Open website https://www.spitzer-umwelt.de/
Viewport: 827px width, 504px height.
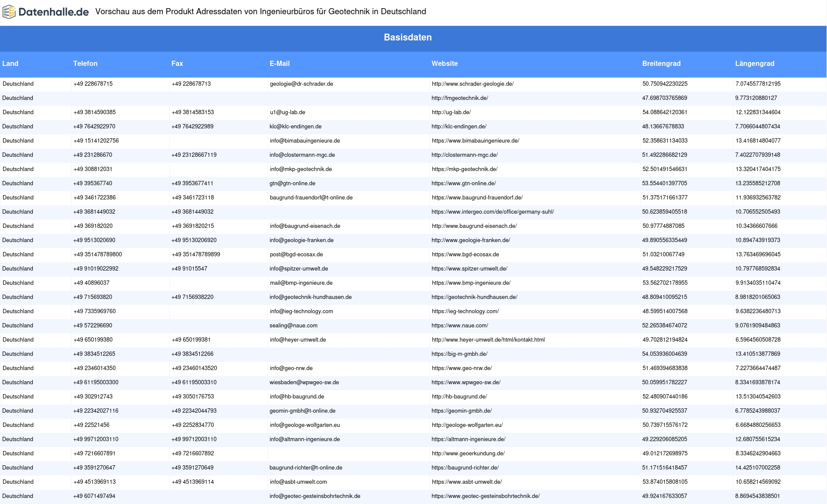[x=469, y=269]
